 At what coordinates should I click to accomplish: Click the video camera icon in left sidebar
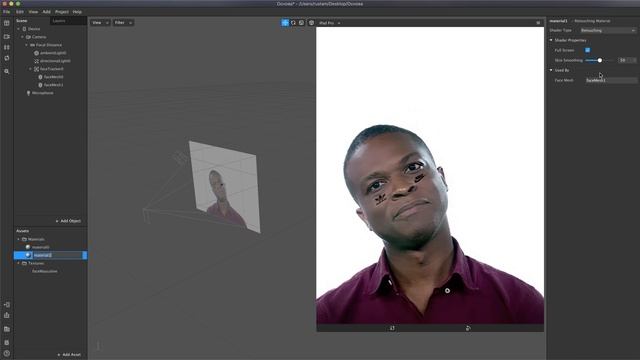pyautogui.click(x=7, y=37)
